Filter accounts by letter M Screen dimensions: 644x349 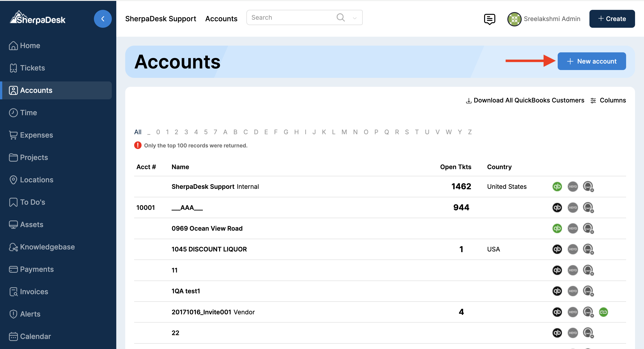(344, 132)
